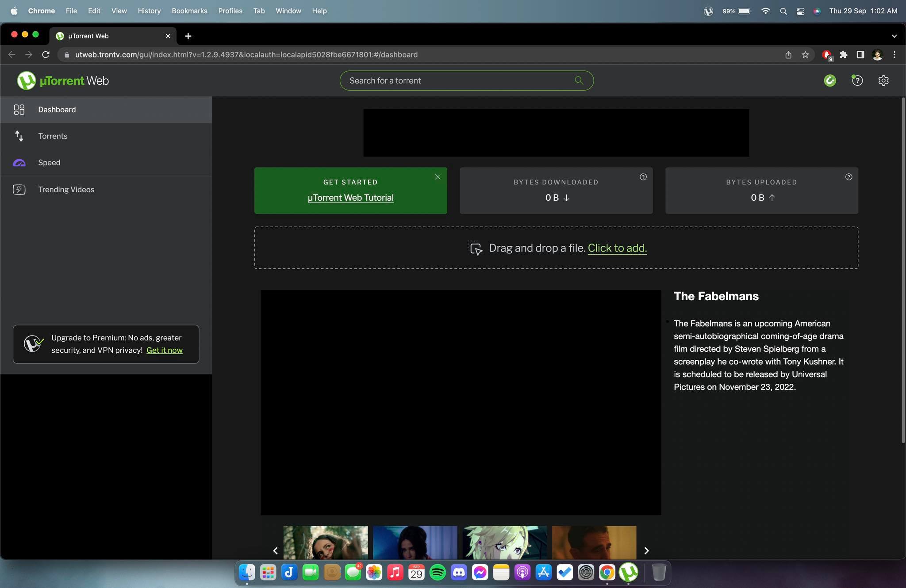Click 'The Fabelmans' title
906x588 pixels.
point(716,296)
